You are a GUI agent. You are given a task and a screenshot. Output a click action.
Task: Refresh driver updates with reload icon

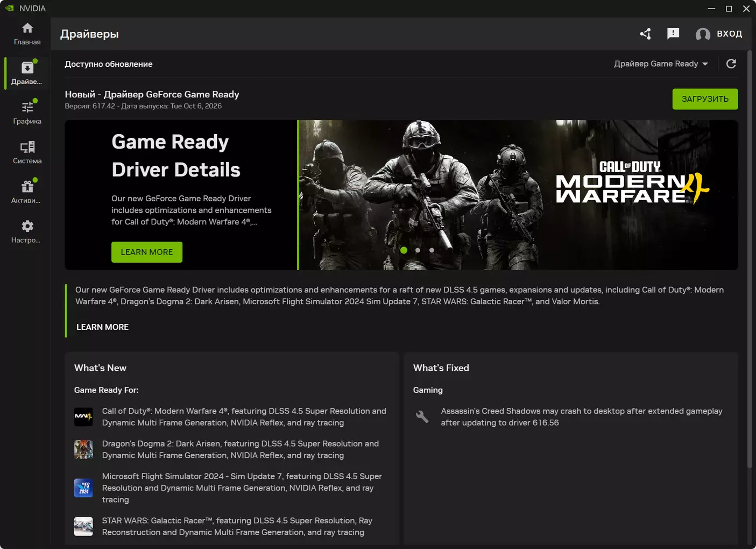pyautogui.click(x=731, y=64)
